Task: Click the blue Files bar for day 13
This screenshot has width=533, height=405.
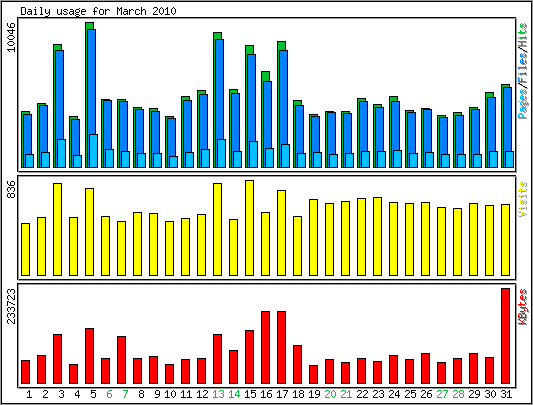Action: (x=219, y=89)
